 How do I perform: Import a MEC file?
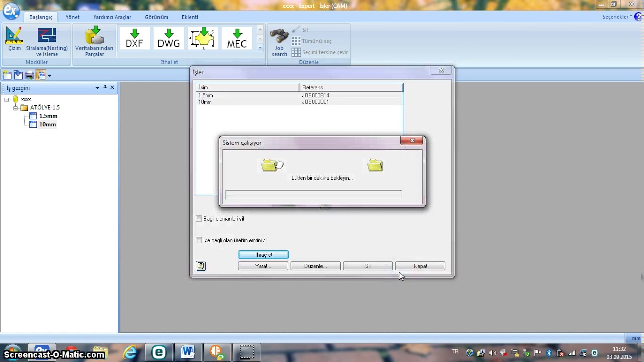pyautogui.click(x=237, y=38)
